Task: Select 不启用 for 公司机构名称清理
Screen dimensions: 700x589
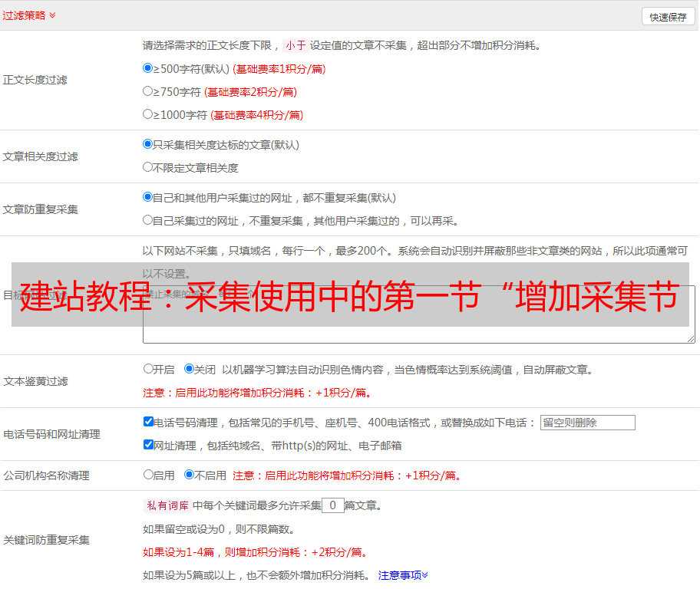Action: (190, 475)
